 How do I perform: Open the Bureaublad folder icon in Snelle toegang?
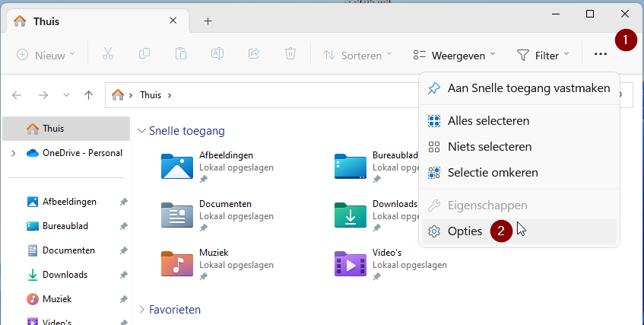tap(351, 167)
